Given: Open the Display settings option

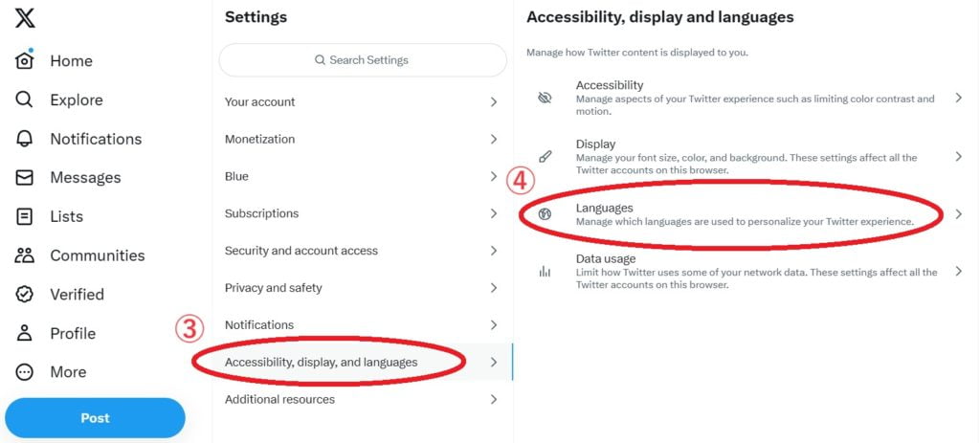Looking at the screenshot, I should pyautogui.click(x=745, y=156).
